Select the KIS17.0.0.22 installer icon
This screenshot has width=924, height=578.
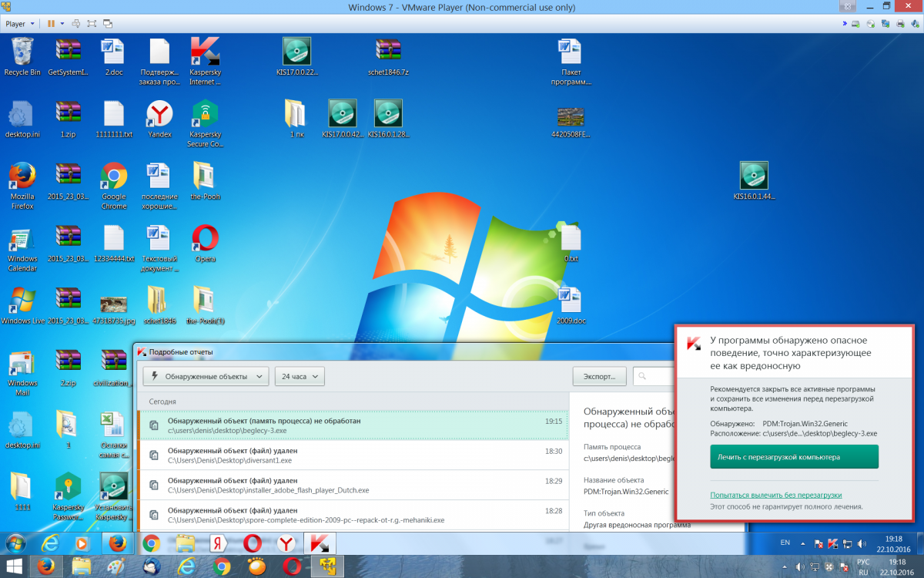(x=296, y=56)
